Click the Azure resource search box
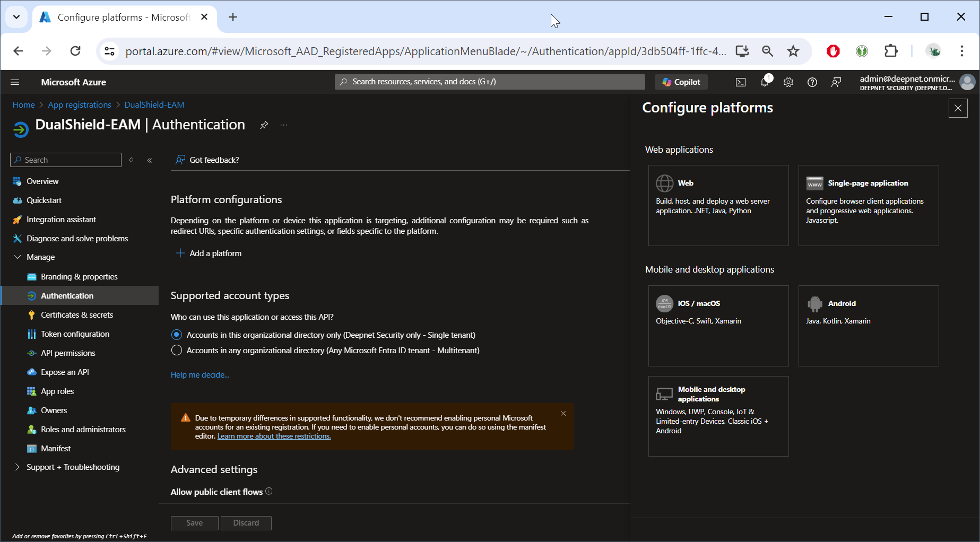980x542 pixels. coord(489,82)
